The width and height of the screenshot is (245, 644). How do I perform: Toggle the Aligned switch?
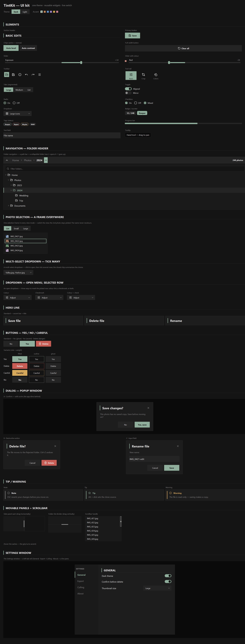click(128, 89)
